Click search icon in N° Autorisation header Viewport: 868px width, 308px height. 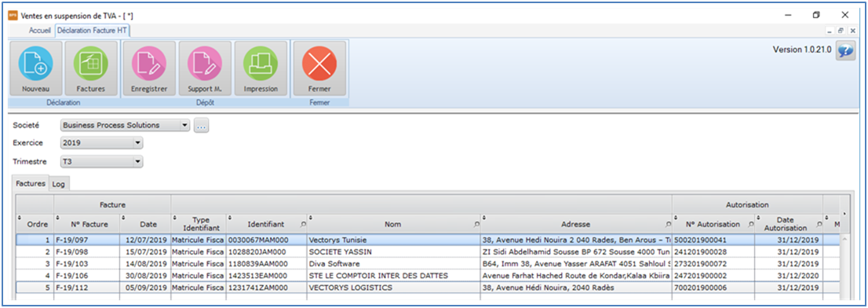pos(750,225)
